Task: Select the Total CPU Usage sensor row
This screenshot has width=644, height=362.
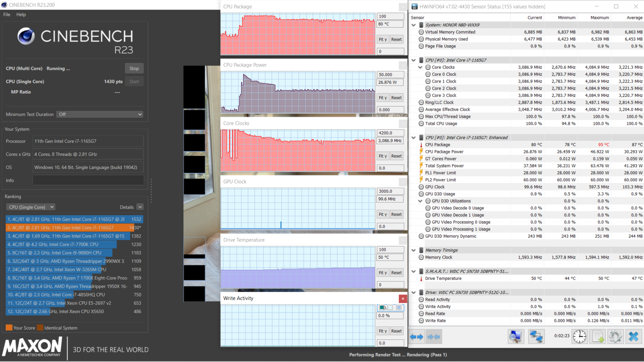Action: (x=526, y=124)
